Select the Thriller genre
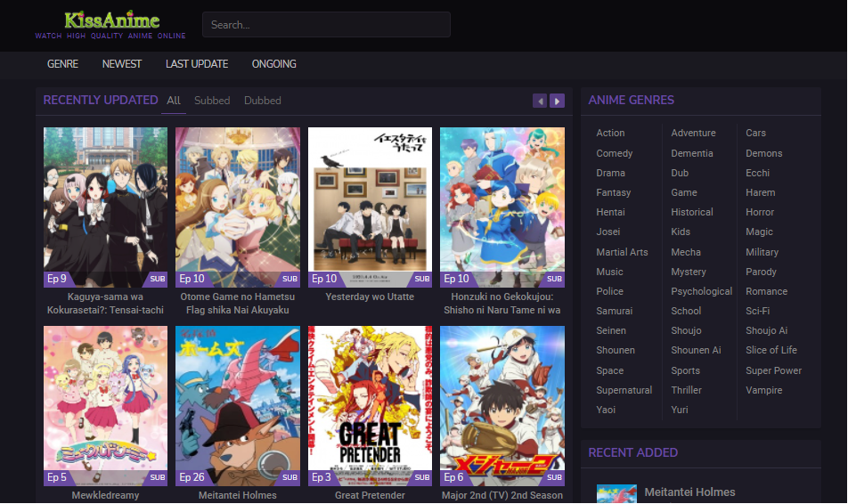 pyautogui.click(x=686, y=390)
